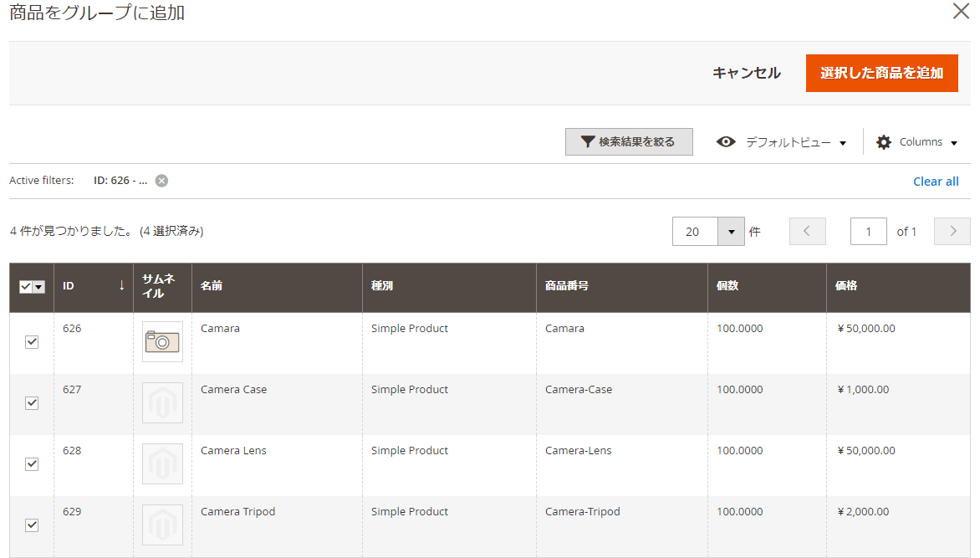Click the page number input field
This screenshot has height=558, width=980.
pos(868,231)
